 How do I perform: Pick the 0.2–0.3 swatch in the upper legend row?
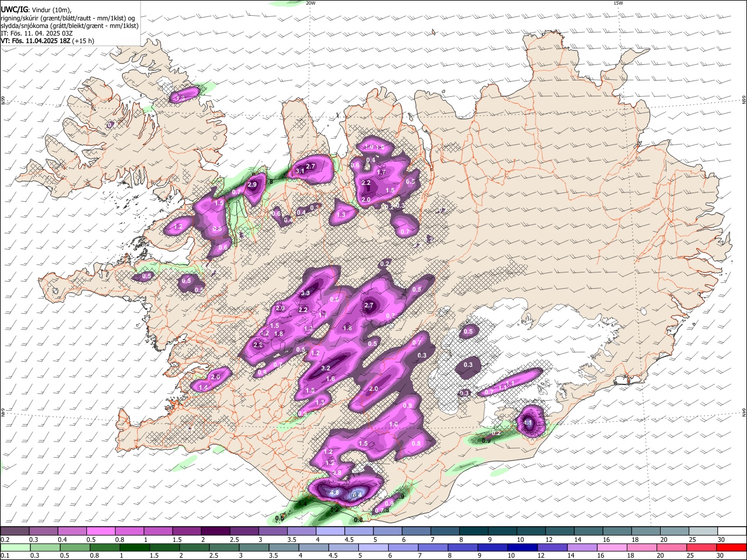(x=15, y=531)
